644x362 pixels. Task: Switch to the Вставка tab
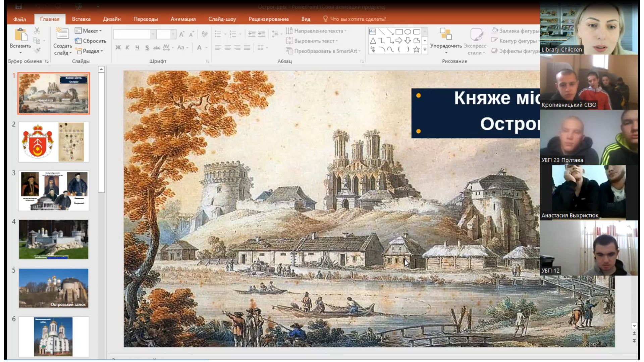tap(81, 19)
